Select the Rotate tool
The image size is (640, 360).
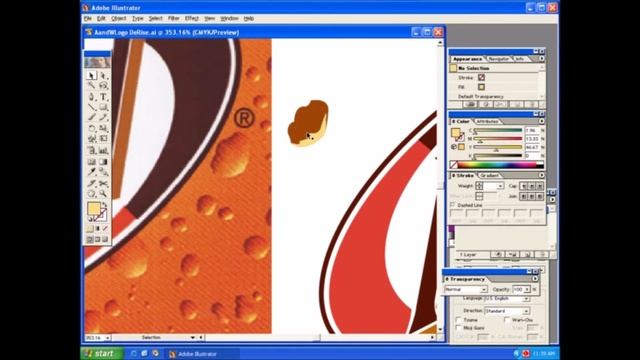(92, 129)
